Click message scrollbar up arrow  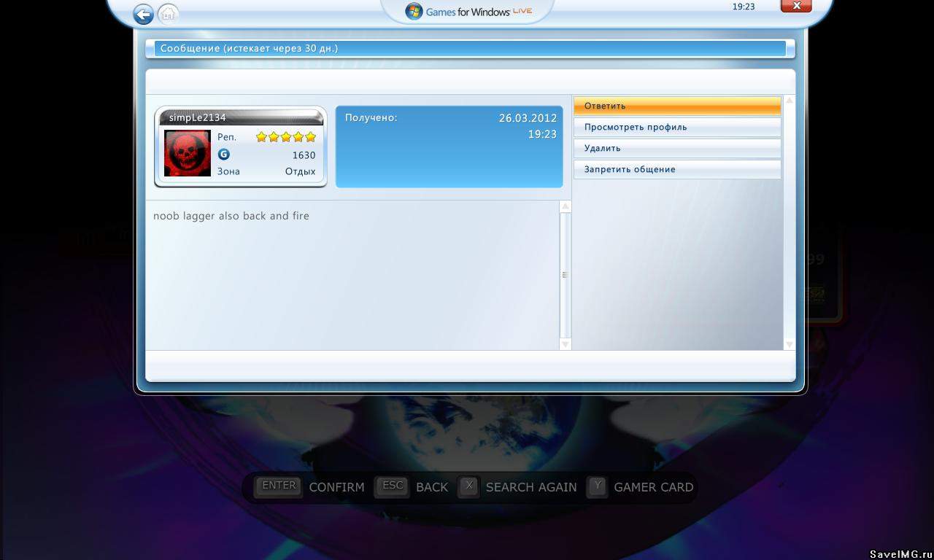[565, 207]
